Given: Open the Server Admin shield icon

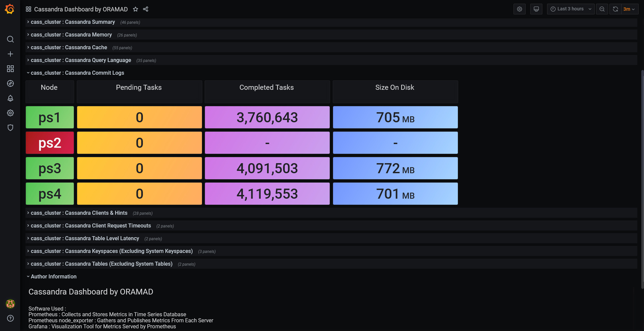Looking at the screenshot, I should (x=10, y=128).
